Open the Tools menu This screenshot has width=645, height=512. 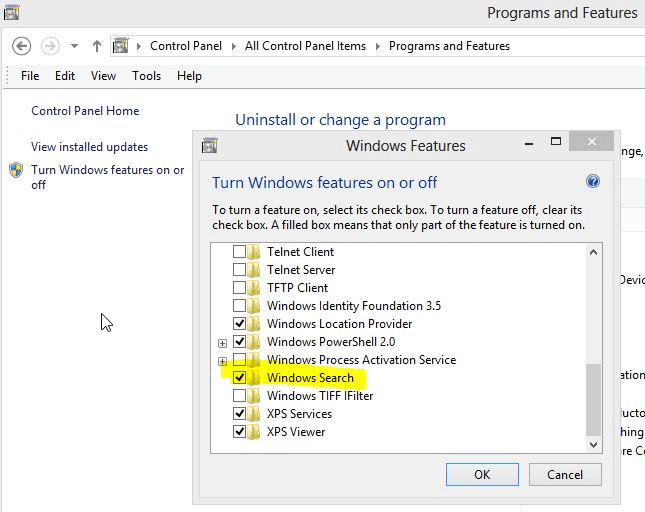point(146,76)
